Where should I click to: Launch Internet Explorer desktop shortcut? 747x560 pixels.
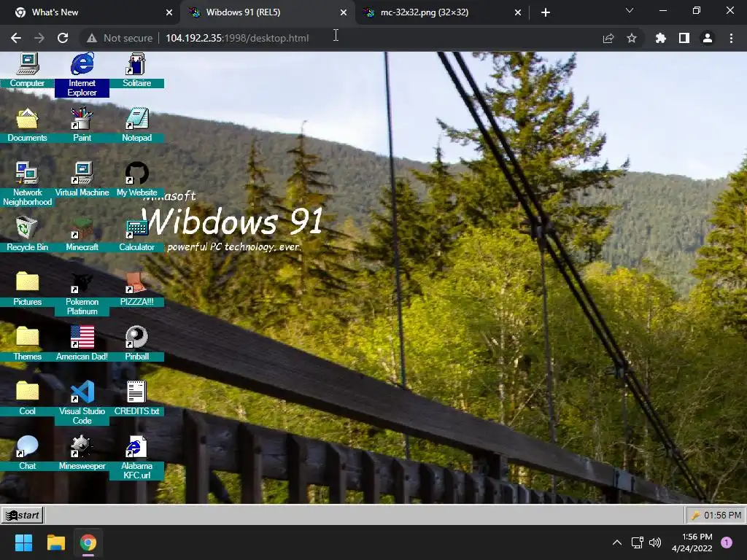click(82, 75)
